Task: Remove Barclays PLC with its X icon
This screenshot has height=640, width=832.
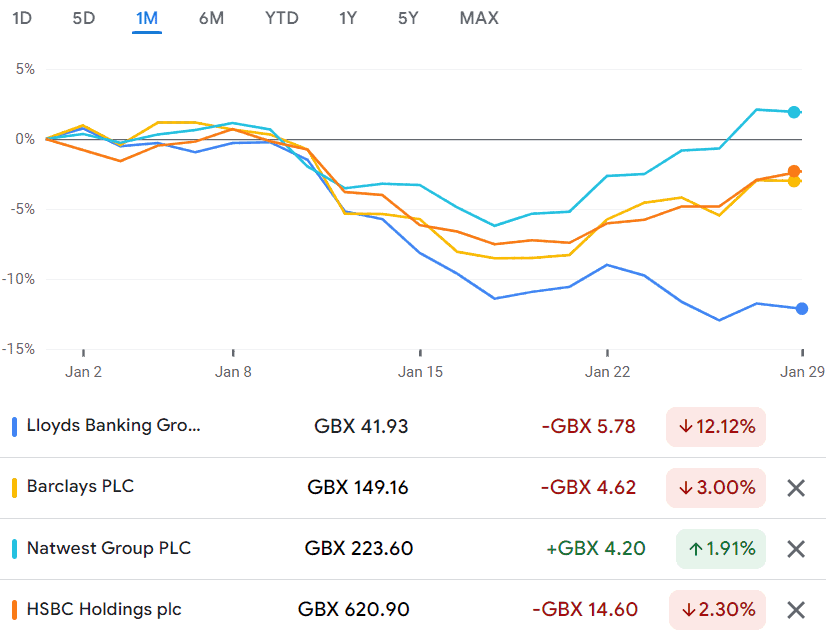Action: pyautogui.click(x=796, y=488)
